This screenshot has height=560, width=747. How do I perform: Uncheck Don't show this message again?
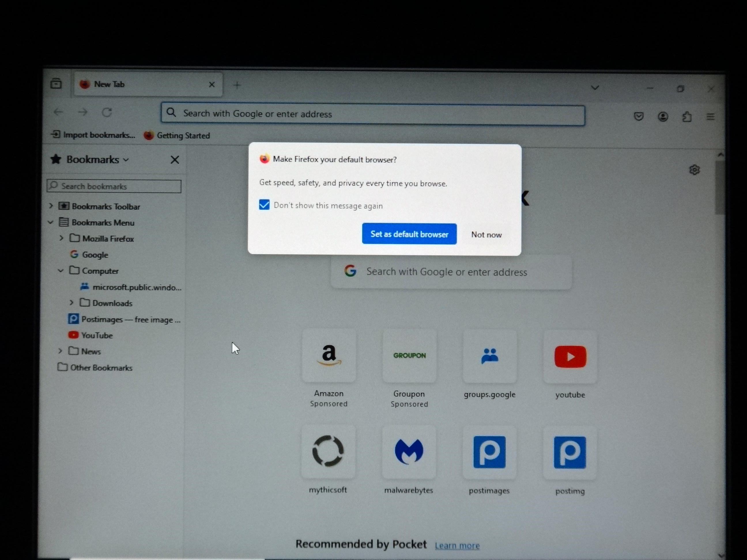click(264, 205)
